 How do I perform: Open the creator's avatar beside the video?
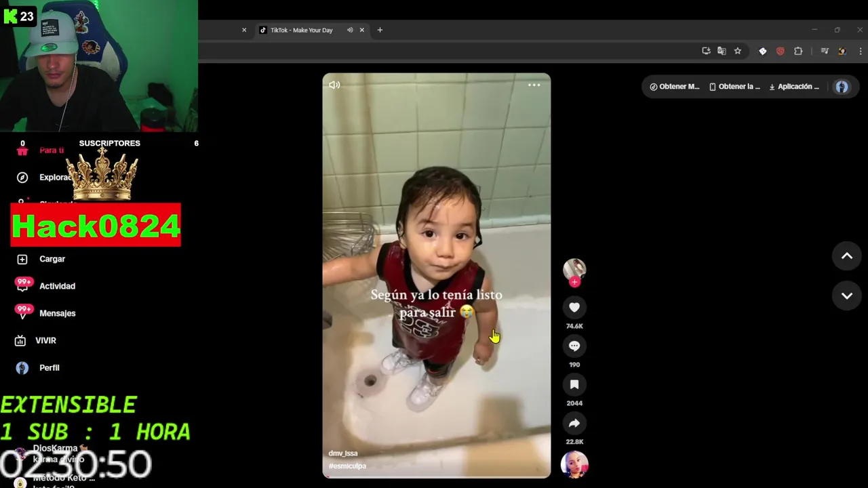pos(574,269)
